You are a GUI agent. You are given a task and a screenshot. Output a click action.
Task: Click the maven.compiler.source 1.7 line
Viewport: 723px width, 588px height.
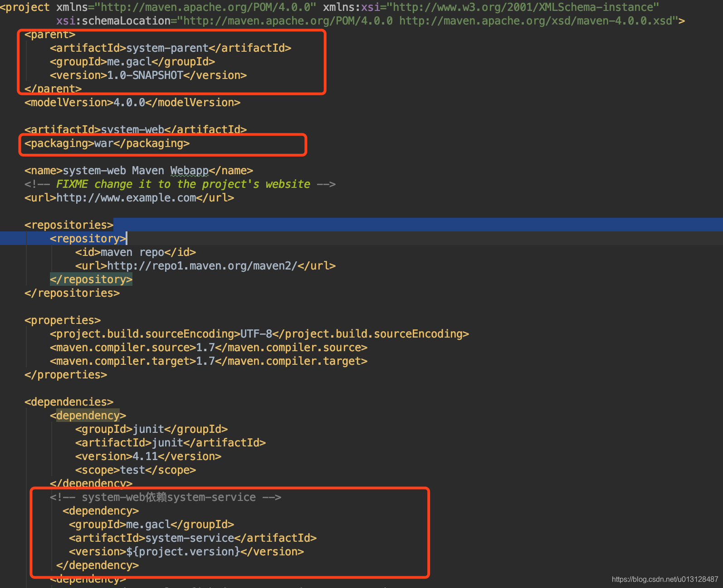coord(209,348)
